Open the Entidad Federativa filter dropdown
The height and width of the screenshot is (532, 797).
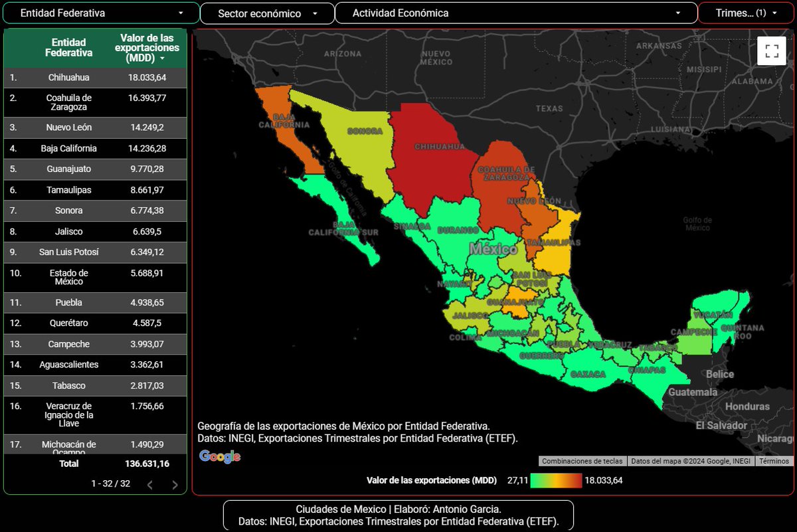pos(101,13)
